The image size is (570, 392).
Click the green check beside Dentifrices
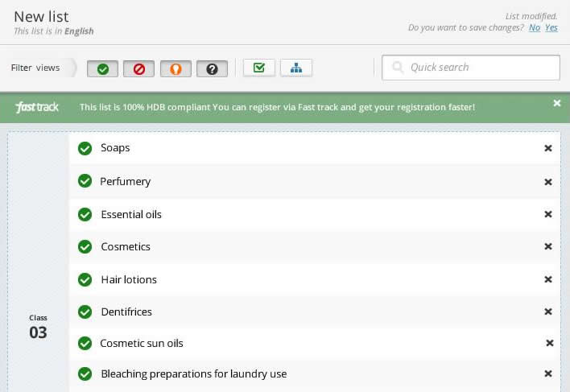tap(85, 312)
